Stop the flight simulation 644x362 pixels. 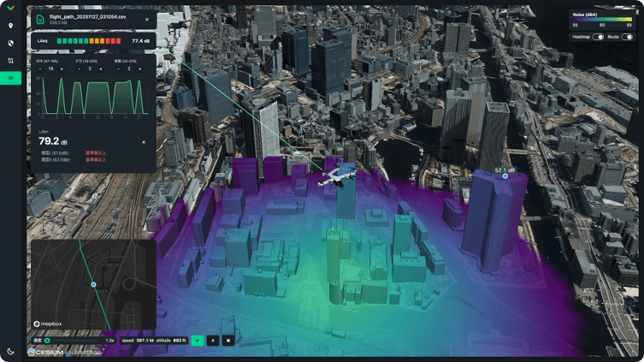coord(229,340)
